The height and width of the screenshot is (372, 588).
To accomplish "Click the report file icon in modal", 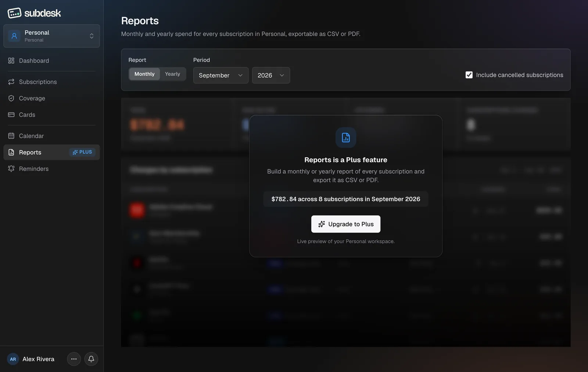I will click(x=346, y=138).
